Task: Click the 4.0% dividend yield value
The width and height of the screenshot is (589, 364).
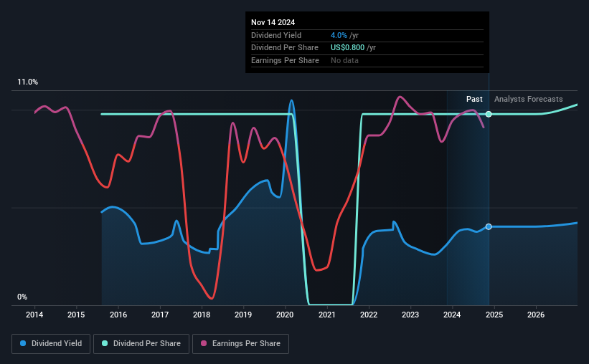Action: pos(339,35)
